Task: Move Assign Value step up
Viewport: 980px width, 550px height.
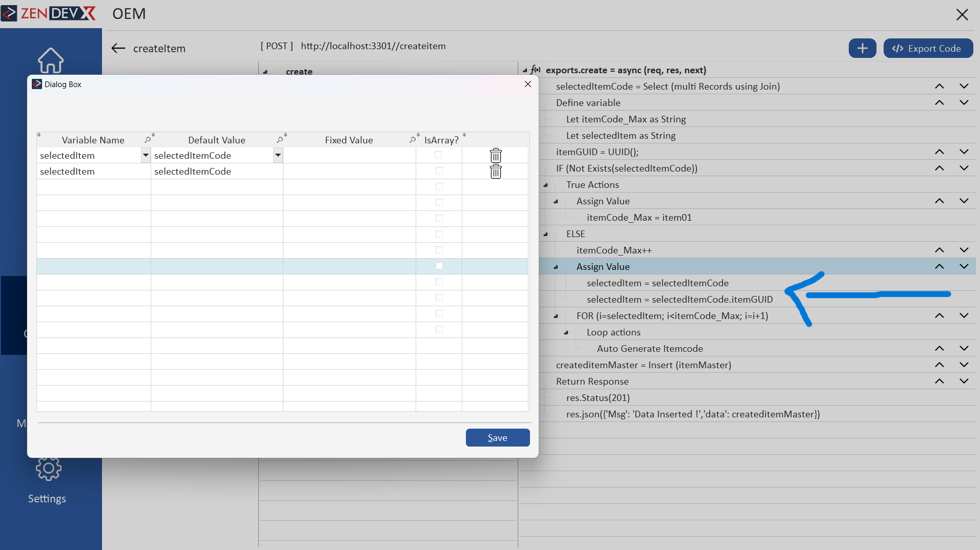Action: [939, 266]
